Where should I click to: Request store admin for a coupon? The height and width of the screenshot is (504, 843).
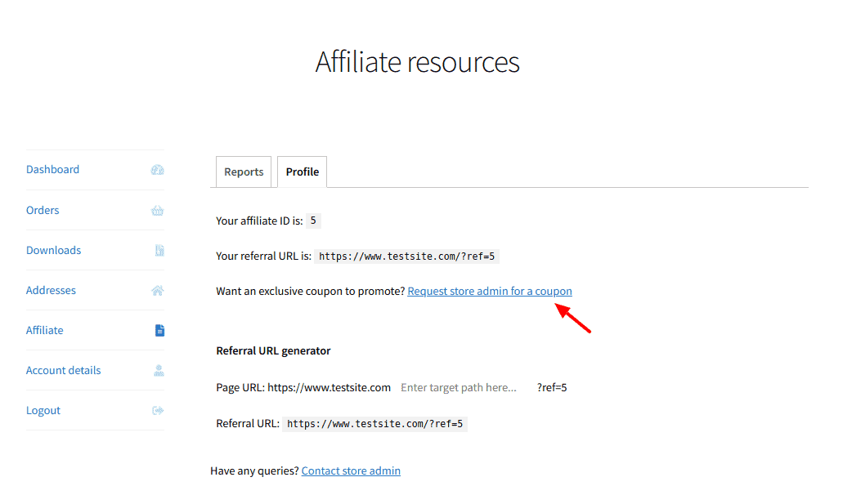pyautogui.click(x=490, y=292)
